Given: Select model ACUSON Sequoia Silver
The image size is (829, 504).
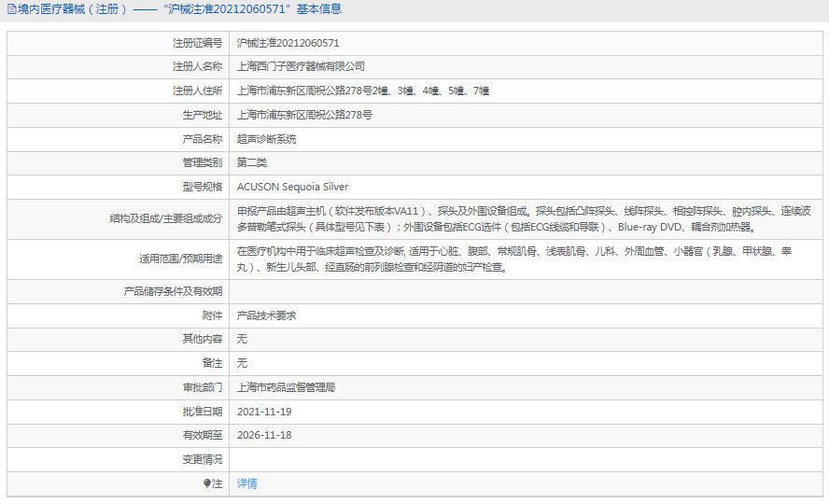Looking at the screenshot, I should click(292, 187).
